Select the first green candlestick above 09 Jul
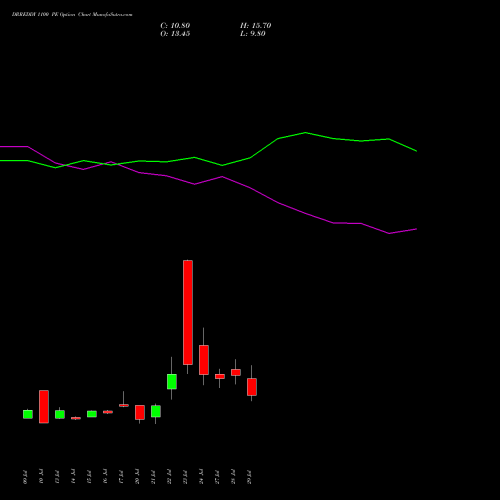This screenshot has width=500, height=500. click(x=28, y=414)
